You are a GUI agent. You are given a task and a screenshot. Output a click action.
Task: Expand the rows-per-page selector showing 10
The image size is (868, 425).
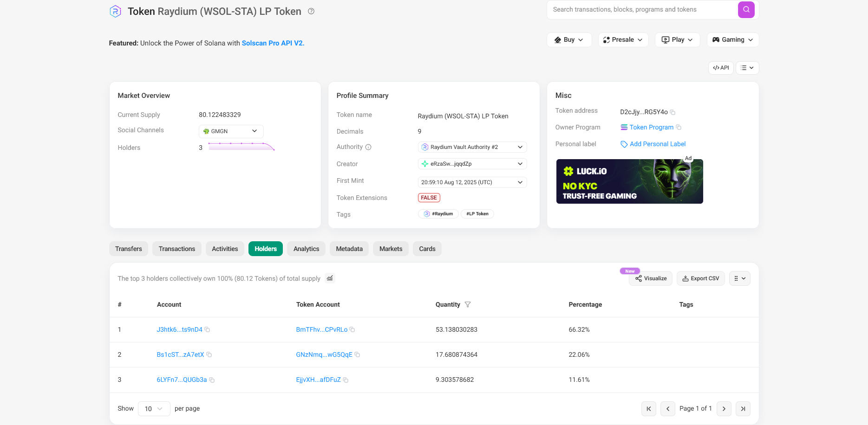point(154,409)
